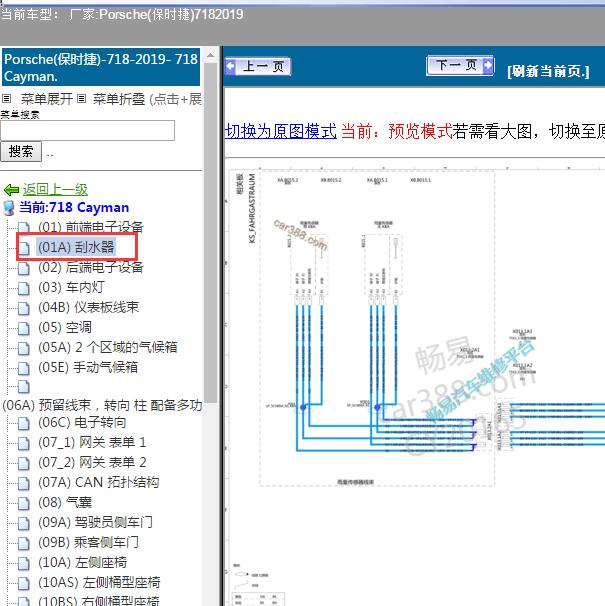Open (02) 后端电子设备 diagram

tap(91, 267)
